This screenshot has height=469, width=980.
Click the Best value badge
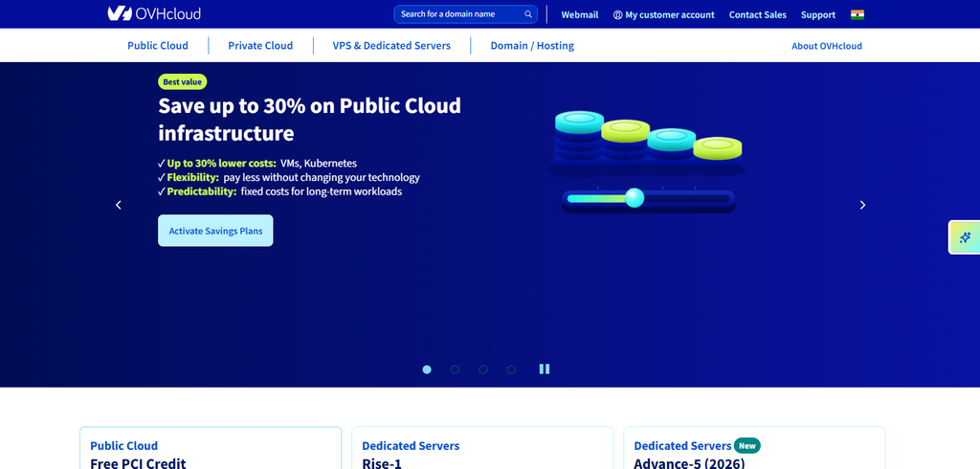tap(182, 82)
